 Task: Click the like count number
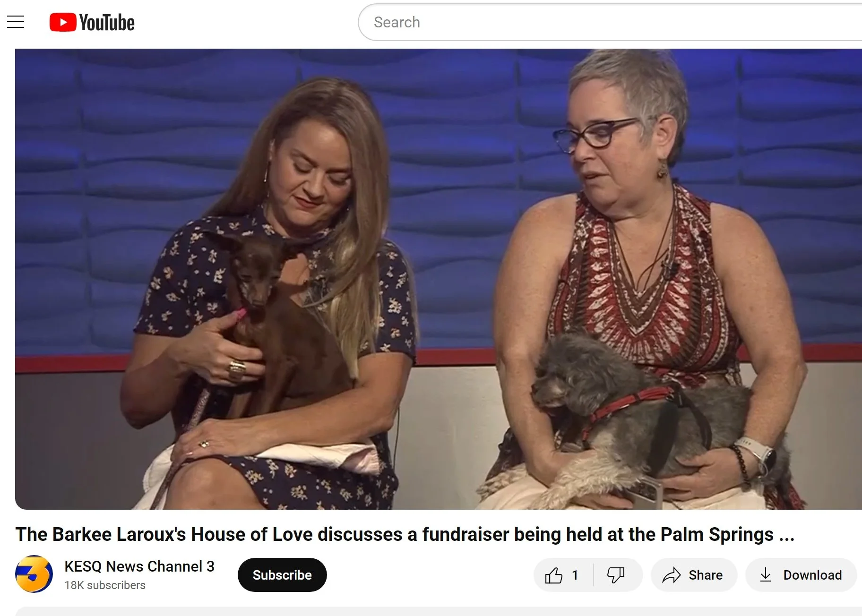(x=575, y=575)
